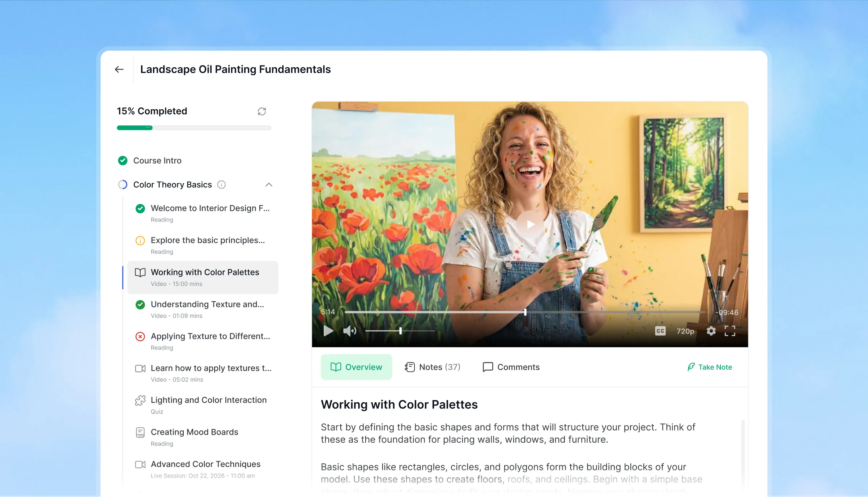868x497 pixels.
Task: Click Color Theory Basics progress circle icon
Action: pyautogui.click(x=123, y=185)
